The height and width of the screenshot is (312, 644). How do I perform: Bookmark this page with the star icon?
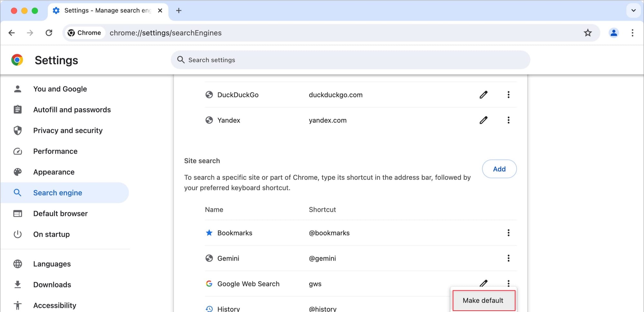pyautogui.click(x=588, y=33)
